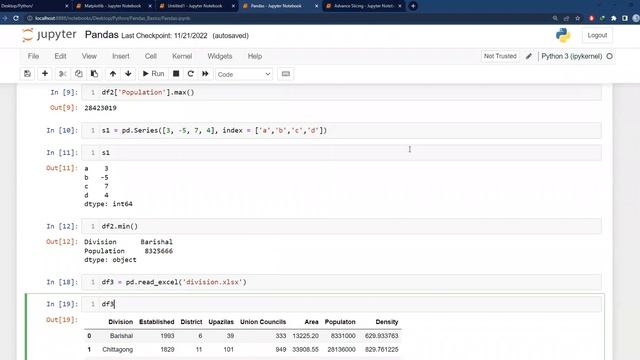Viewport: 640px width, 360px height.
Task: Click the df2['Population'].max() code cell
Action: tap(341, 93)
